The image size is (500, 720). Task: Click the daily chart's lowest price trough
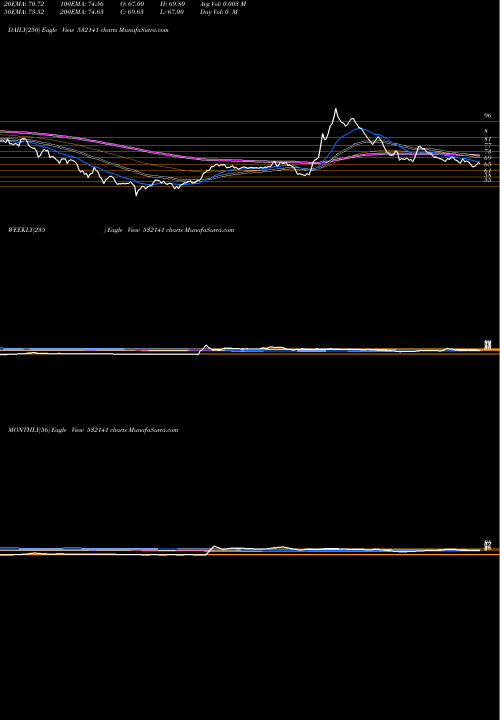tap(136, 194)
